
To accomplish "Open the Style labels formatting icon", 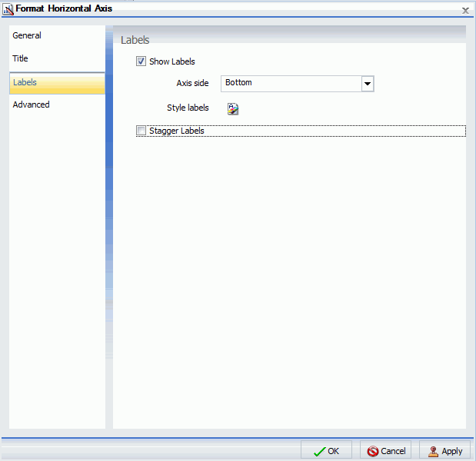I will point(233,109).
